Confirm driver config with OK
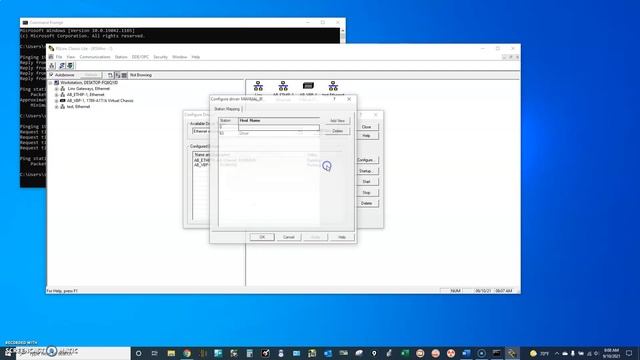 coord(262,237)
